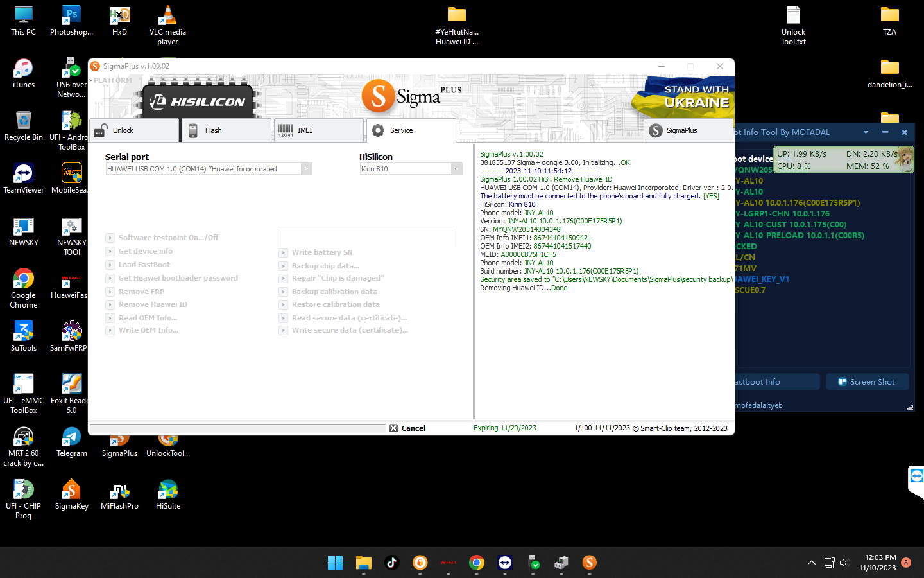Open the taskbar clock showing 12:03 PM
Image resolution: width=924 pixels, height=578 pixels.
click(879, 563)
